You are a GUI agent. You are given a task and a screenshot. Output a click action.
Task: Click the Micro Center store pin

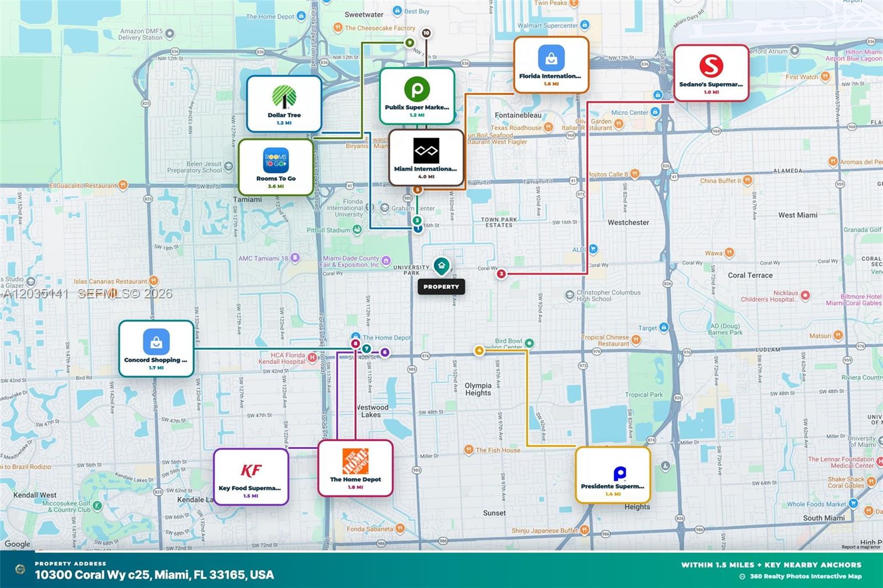(x=655, y=112)
